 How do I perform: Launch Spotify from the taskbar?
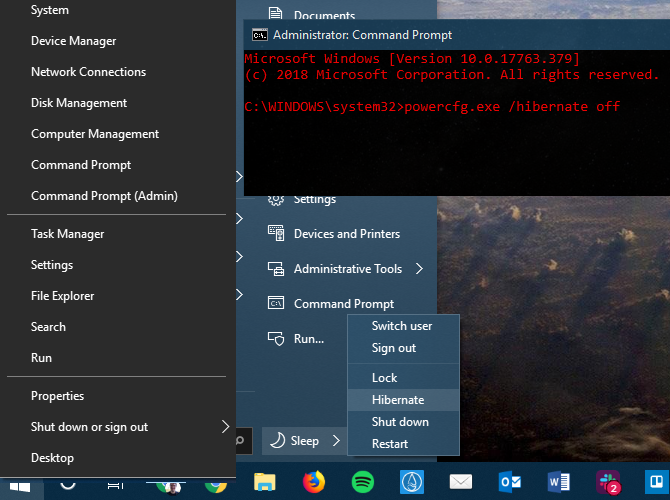(x=363, y=483)
